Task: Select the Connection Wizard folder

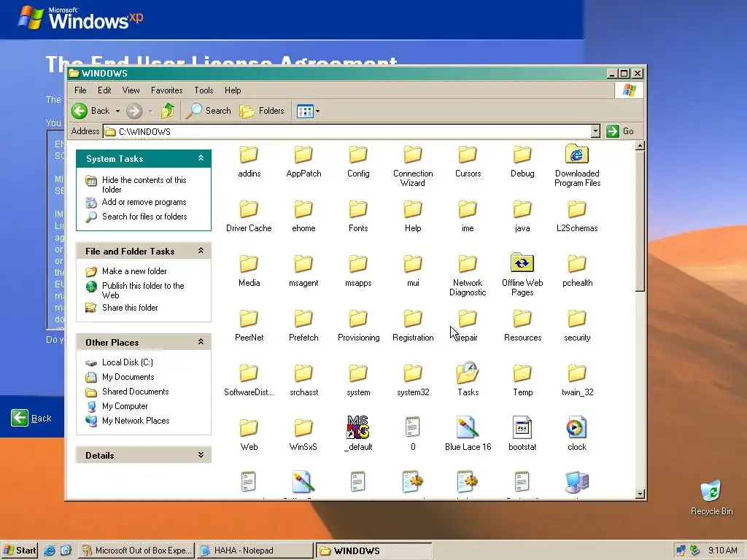Action: click(x=413, y=166)
